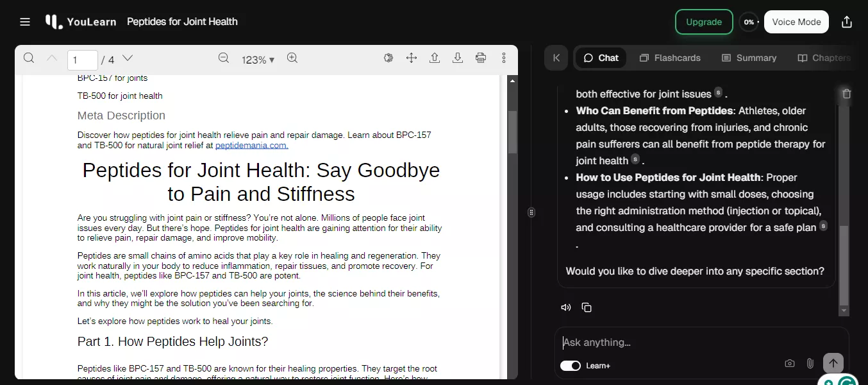Play response aloud with speaker icon
The height and width of the screenshot is (385, 868).
pos(566,307)
